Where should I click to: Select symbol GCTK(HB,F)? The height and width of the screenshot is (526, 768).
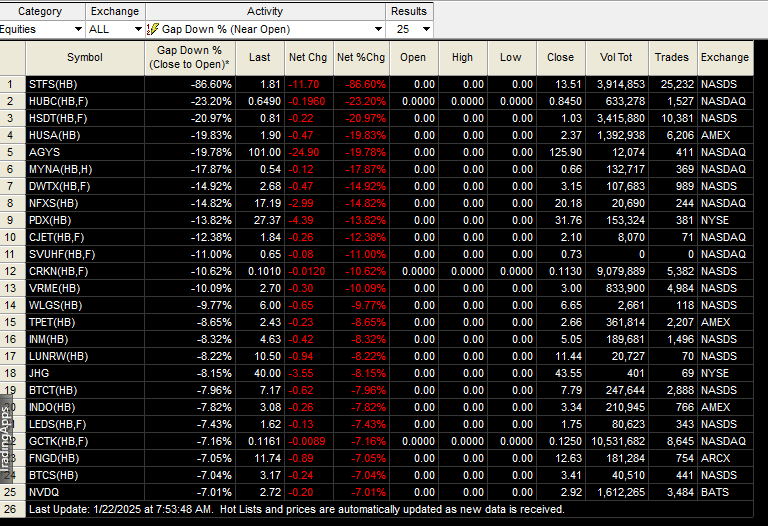point(58,441)
